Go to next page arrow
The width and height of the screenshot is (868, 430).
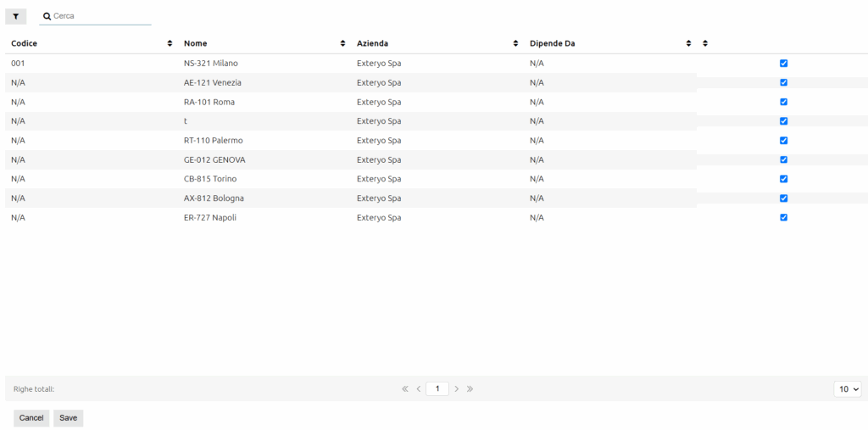coord(456,389)
